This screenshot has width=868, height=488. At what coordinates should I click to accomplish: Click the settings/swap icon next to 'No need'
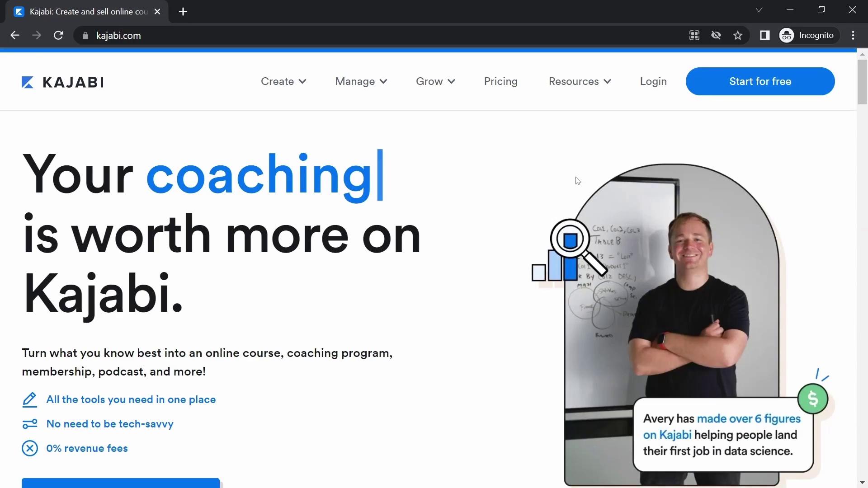29,423
